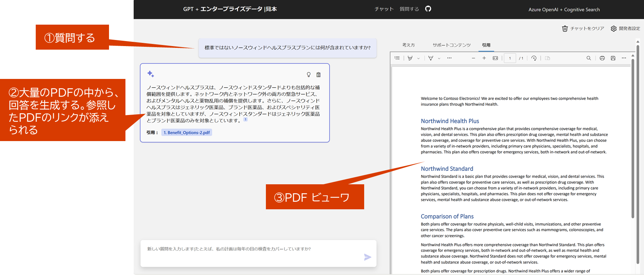Open PDF toolbar more options at far right
The height and width of the screenshot is (275, 644).
pyautogui.click(x=624, y=58)
